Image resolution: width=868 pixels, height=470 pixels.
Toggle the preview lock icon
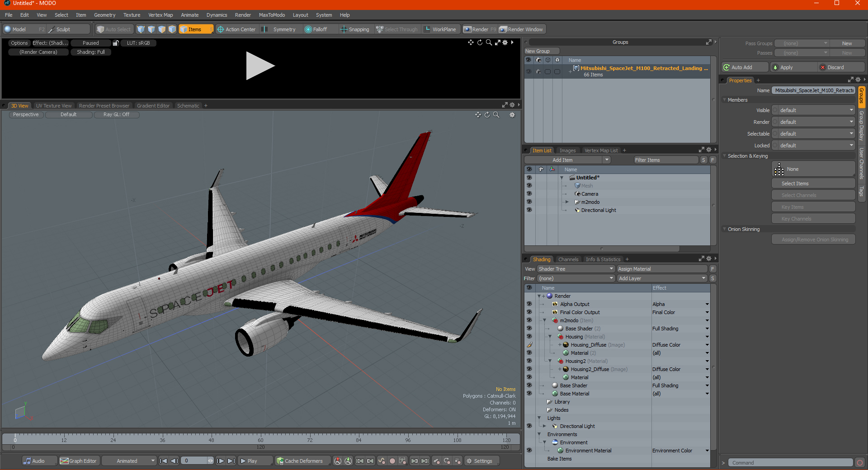point(116,43)
